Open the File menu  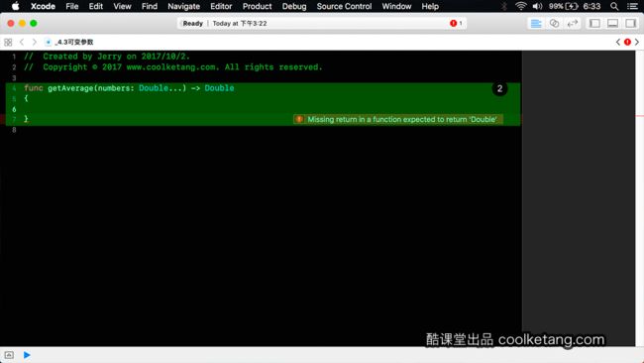tap(72, 6)
